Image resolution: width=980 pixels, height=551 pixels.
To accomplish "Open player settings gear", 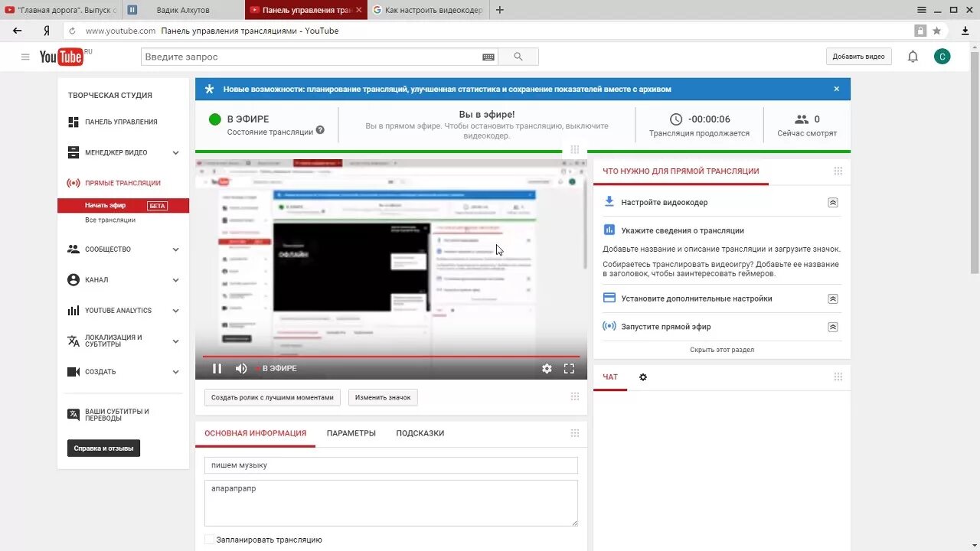I will coord(547,368).
